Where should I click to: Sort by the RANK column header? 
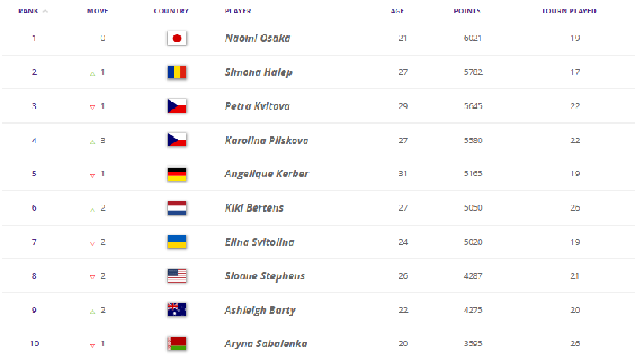coord(28,11)
